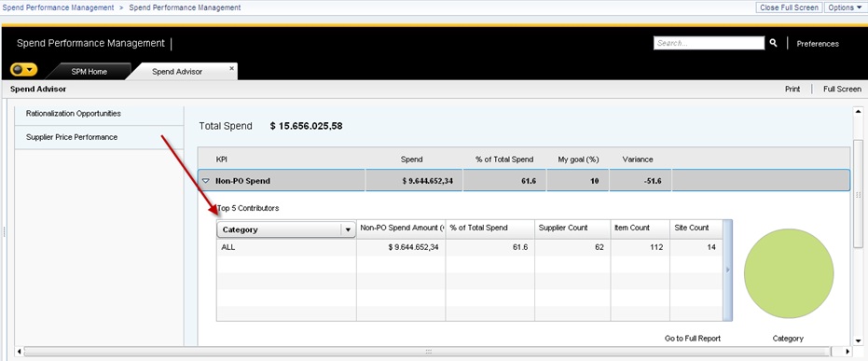Open the Category dropdown arrow
This screenshot has height=361, width=868.
point(348,229)
